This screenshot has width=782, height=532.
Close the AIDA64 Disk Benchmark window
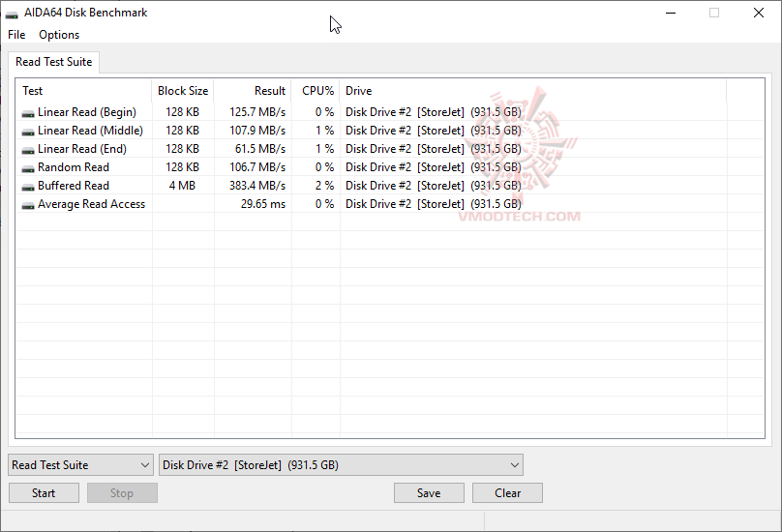pos(759,13)
